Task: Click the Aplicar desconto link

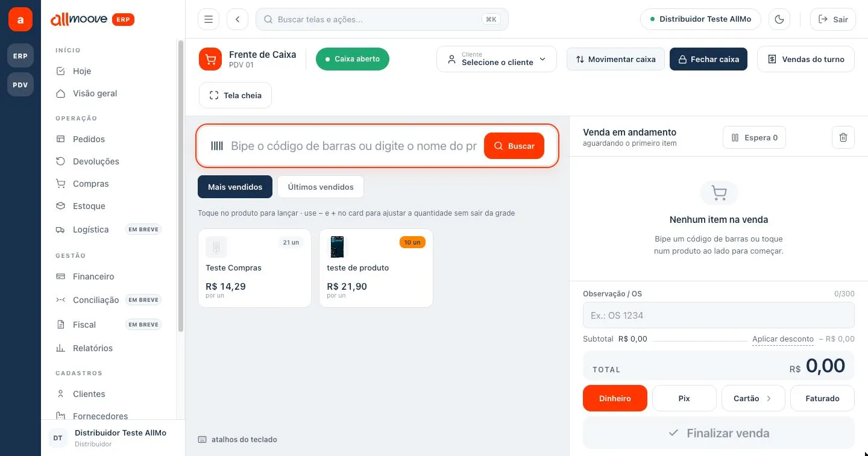Action: point(783,339)
